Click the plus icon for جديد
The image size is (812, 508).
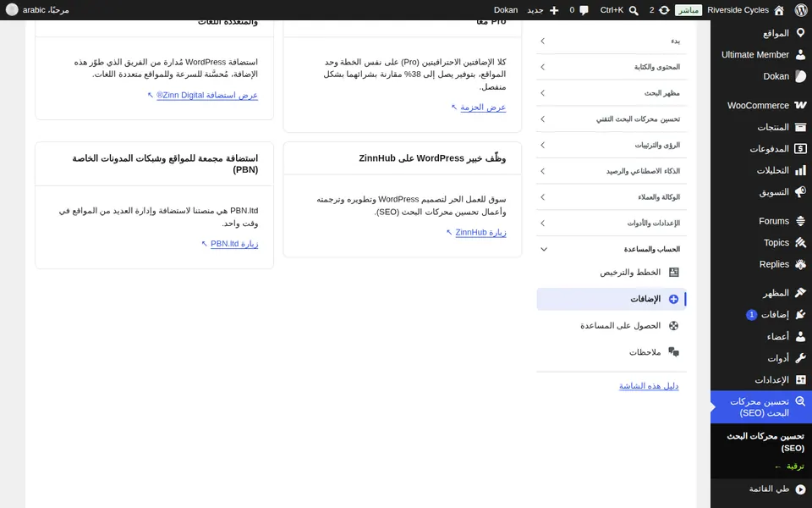click(554, 10)
